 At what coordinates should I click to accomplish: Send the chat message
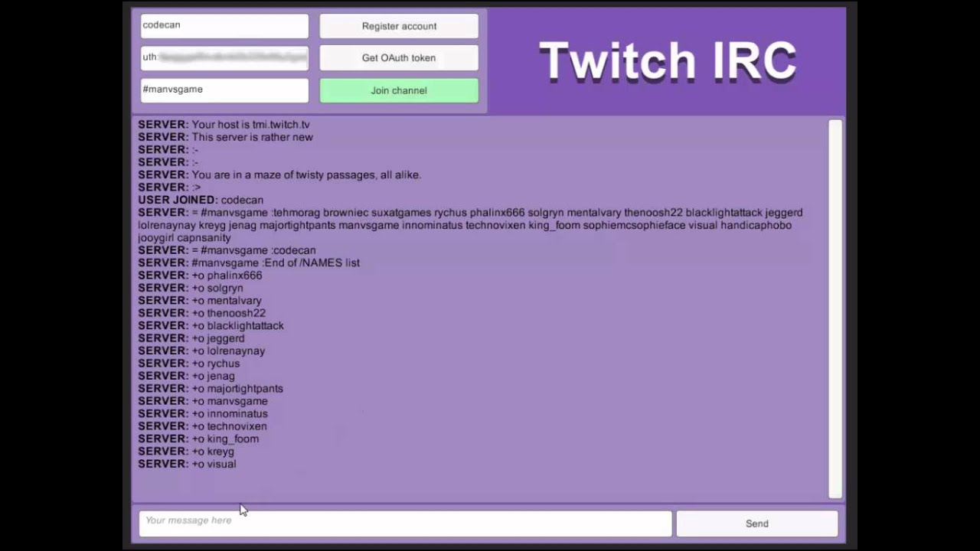pos(757,523)
